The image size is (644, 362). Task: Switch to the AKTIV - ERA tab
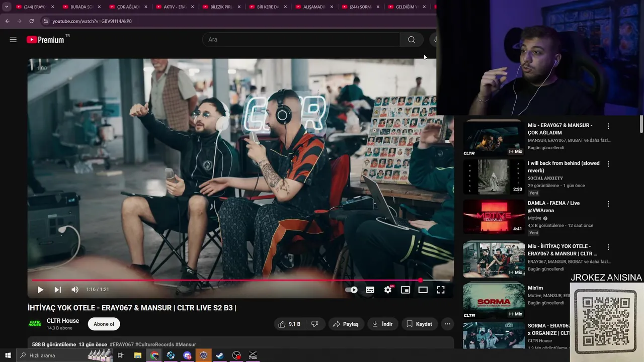[x=175, y=7]
